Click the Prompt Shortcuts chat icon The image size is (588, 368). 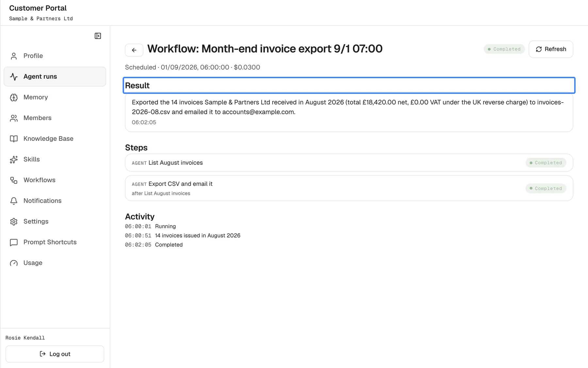point(14,242)
